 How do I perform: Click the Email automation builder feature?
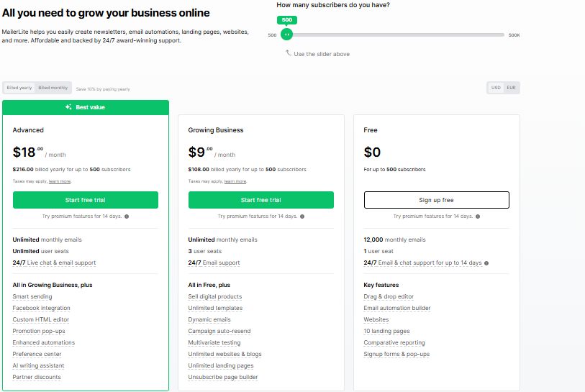(397, 308)
